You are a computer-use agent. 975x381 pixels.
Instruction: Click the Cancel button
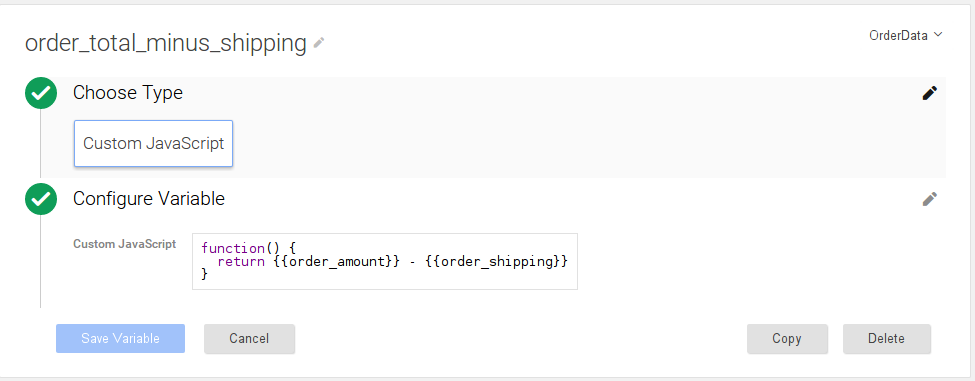click(x=249, y=339)
